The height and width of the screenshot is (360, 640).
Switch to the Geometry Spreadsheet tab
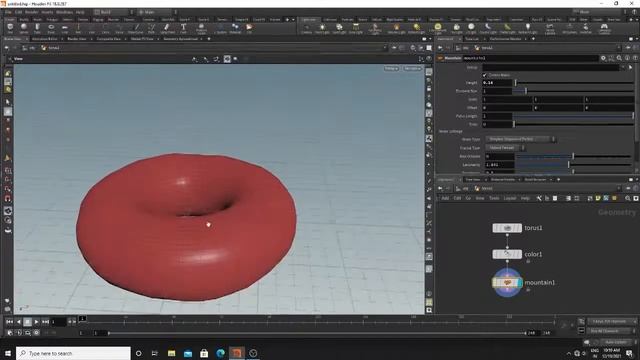pos(180,39)
